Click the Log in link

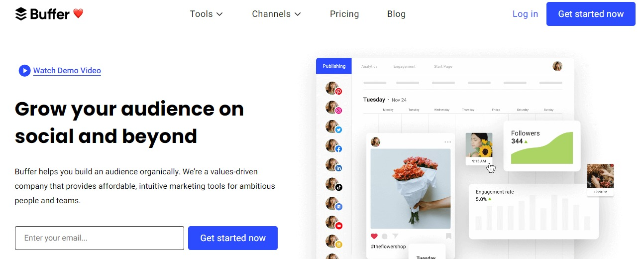coord(525,14)
